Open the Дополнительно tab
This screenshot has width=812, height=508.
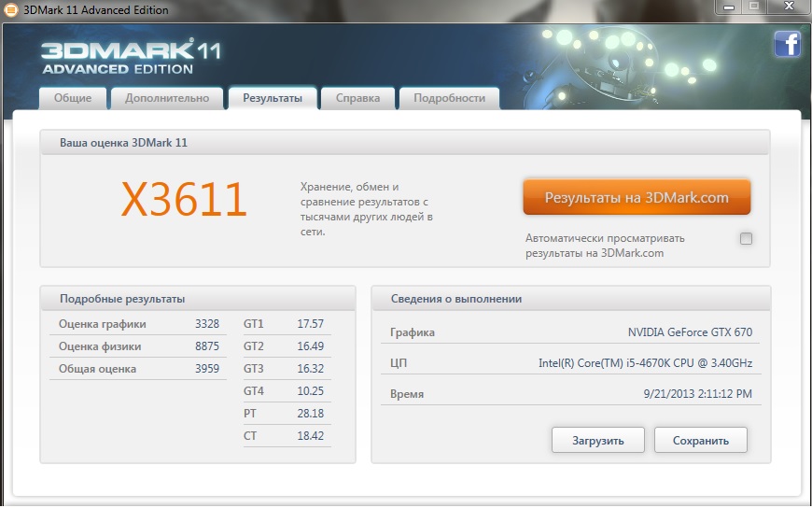click(167, 98)
